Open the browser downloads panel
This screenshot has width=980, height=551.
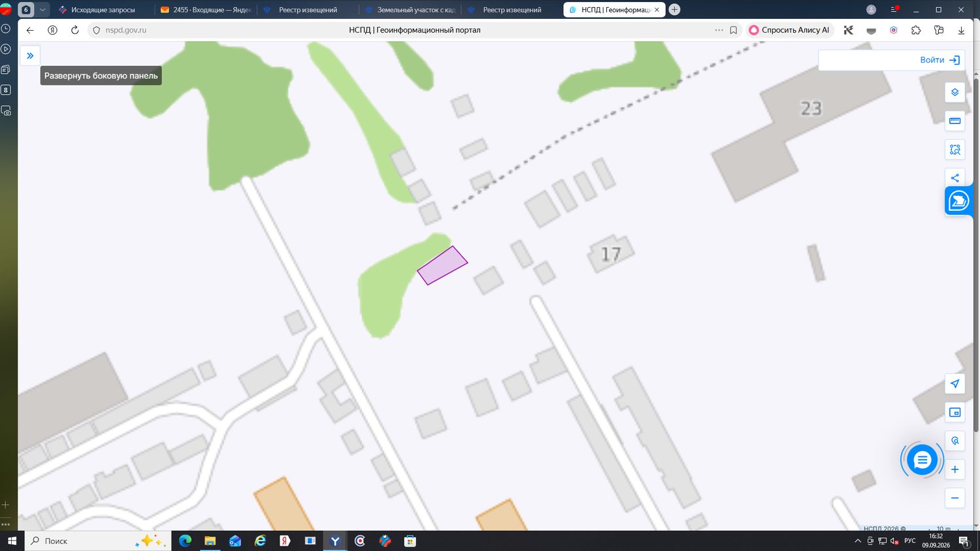coord(961,30)
